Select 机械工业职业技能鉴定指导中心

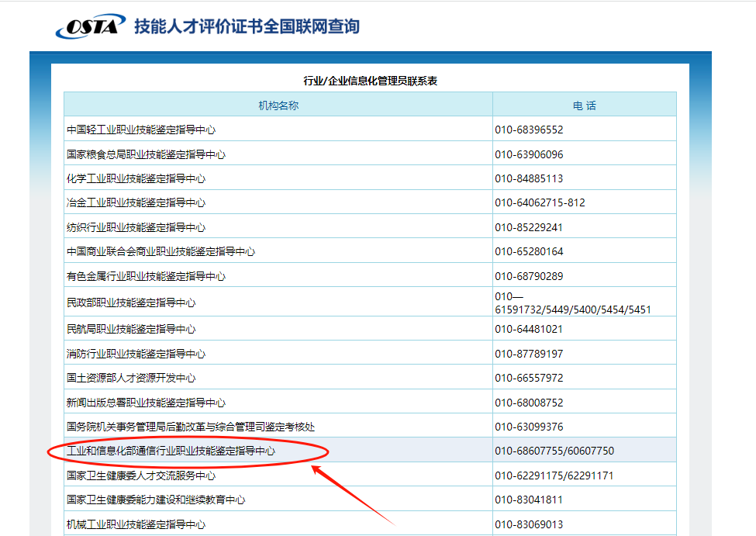tap(136, 524)
